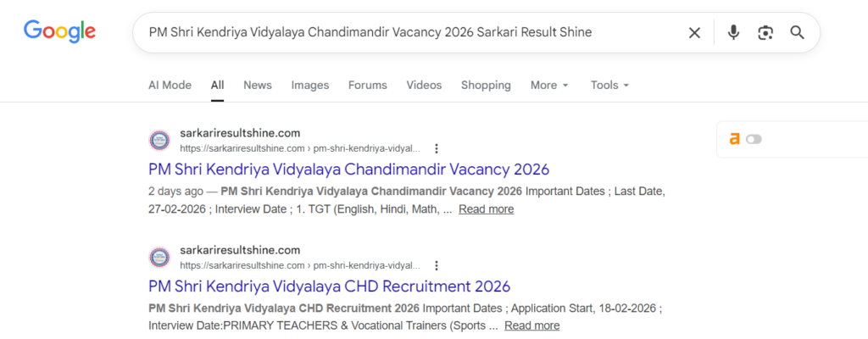The width and height of the screenshot is (868, 339).
Task: Toggle the switch beside orange 'a' icon
Action: coord(754,139)
